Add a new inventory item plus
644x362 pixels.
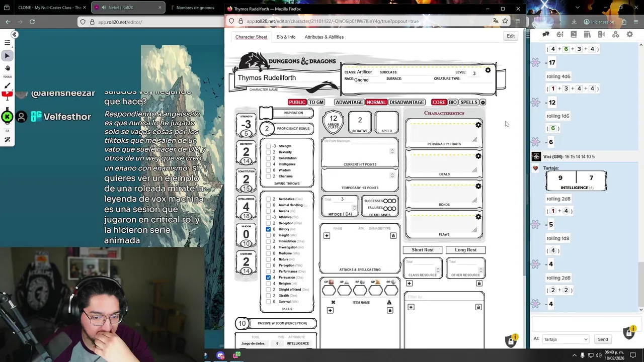point(330,311)
